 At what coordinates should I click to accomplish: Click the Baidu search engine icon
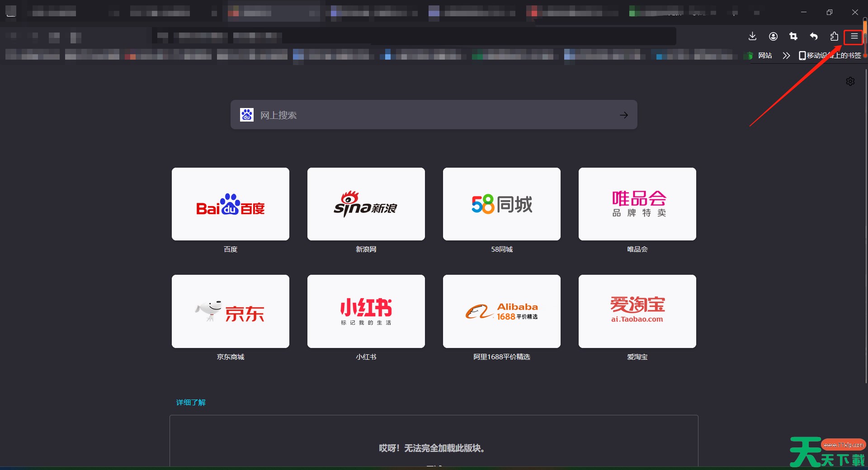click(247, 115)
